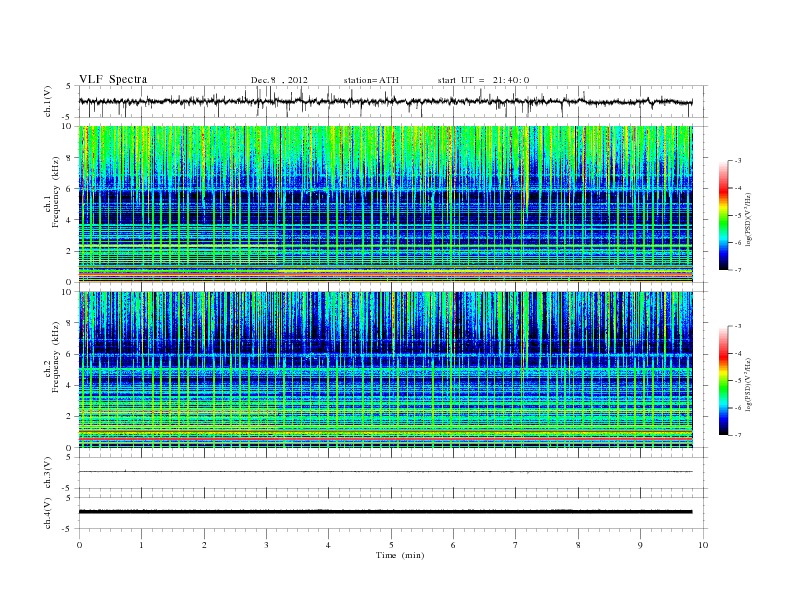Click the "Time (min)" axis title
This screenshot has width=792, height=612.
coord(400,555)
